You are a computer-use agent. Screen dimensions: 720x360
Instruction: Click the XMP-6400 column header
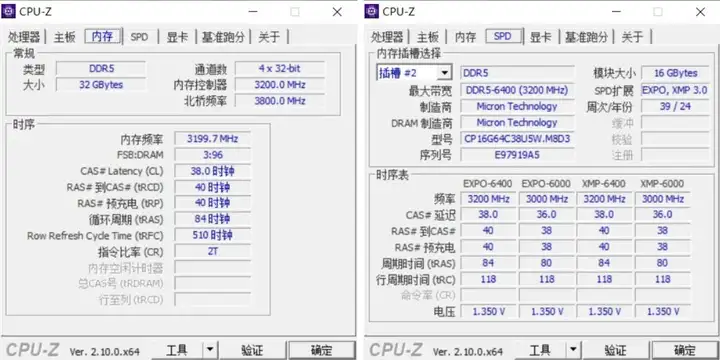604,184
